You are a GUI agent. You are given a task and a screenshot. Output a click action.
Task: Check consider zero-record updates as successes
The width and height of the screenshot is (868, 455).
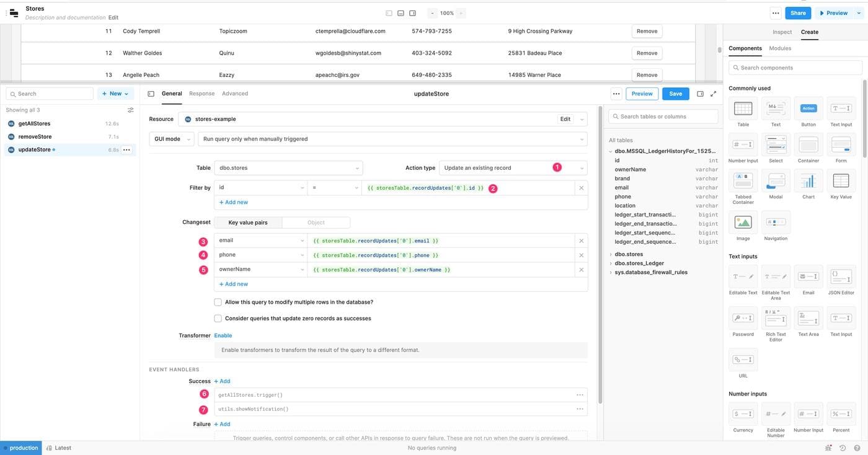[x=218, y=319]
